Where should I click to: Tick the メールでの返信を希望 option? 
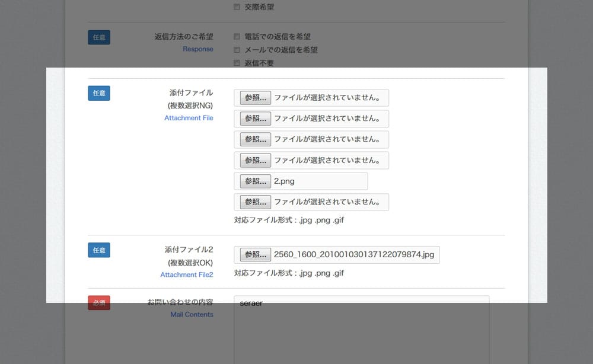click(237, 50)
